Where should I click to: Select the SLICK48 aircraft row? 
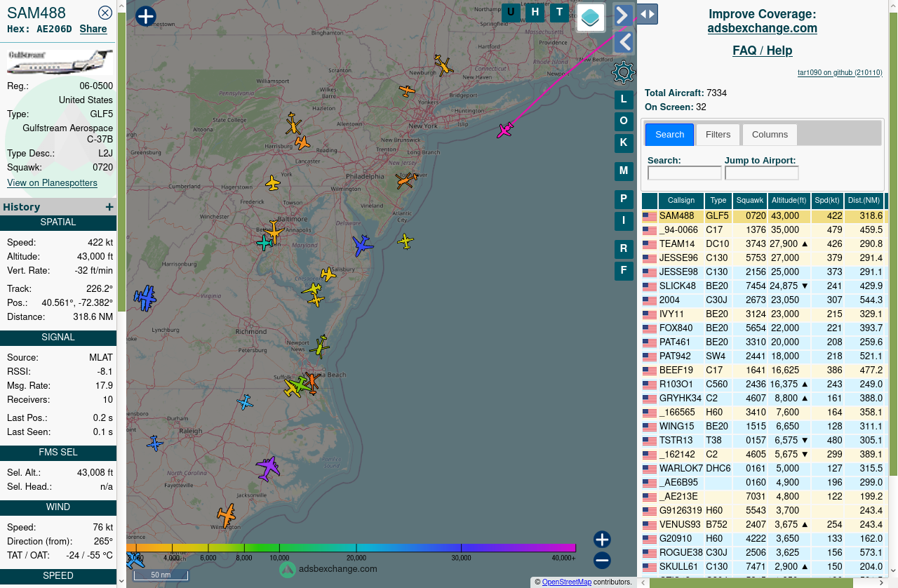tap(764, 286)
